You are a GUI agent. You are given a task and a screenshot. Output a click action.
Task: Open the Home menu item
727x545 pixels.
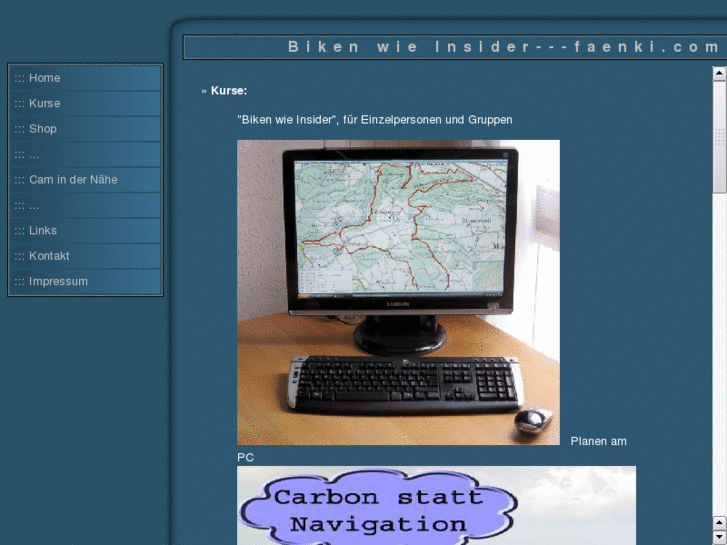pyautogui.click(x=85, y=78)
